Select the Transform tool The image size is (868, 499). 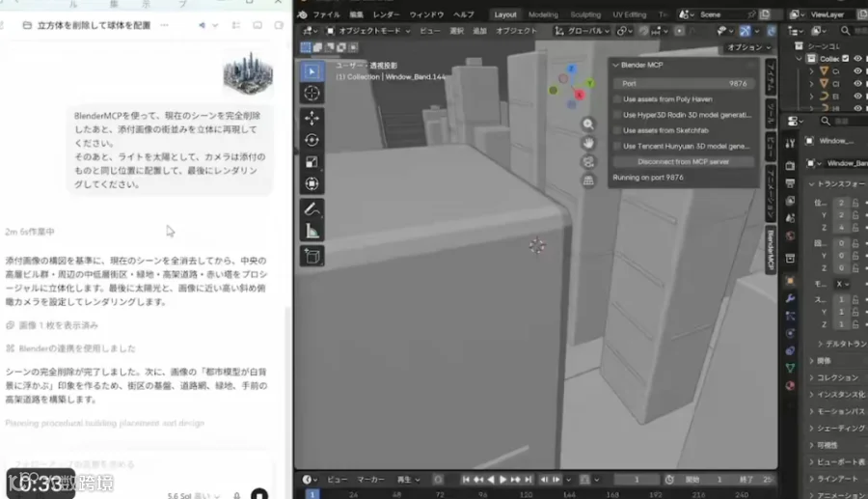tap(312, 183)
